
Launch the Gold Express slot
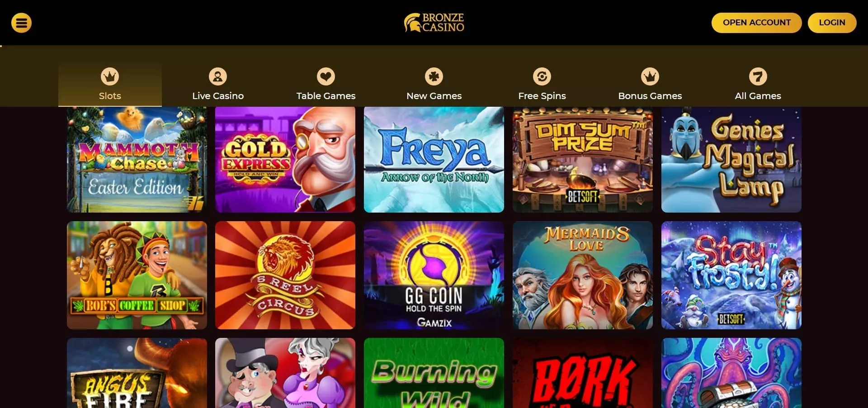tap(285, 160)
